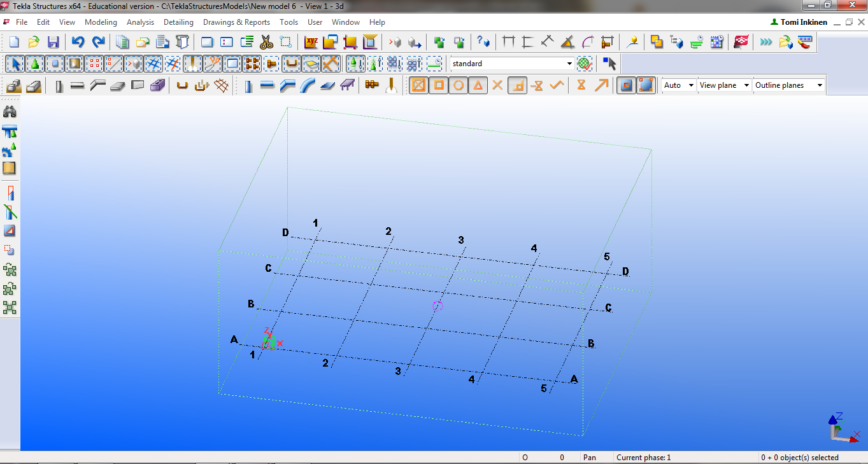Open the Modeling menu
This screenshot has height=464, width=868.
pos(101,22)
